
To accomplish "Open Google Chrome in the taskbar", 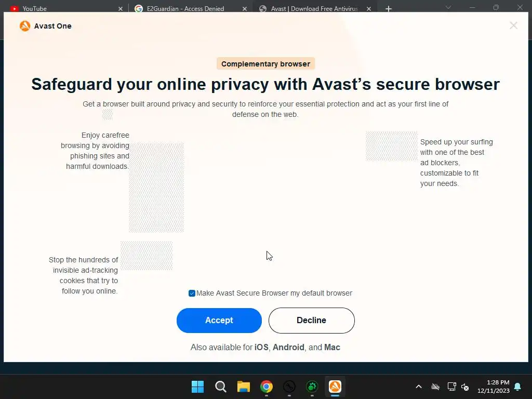I will pos(267,387).
